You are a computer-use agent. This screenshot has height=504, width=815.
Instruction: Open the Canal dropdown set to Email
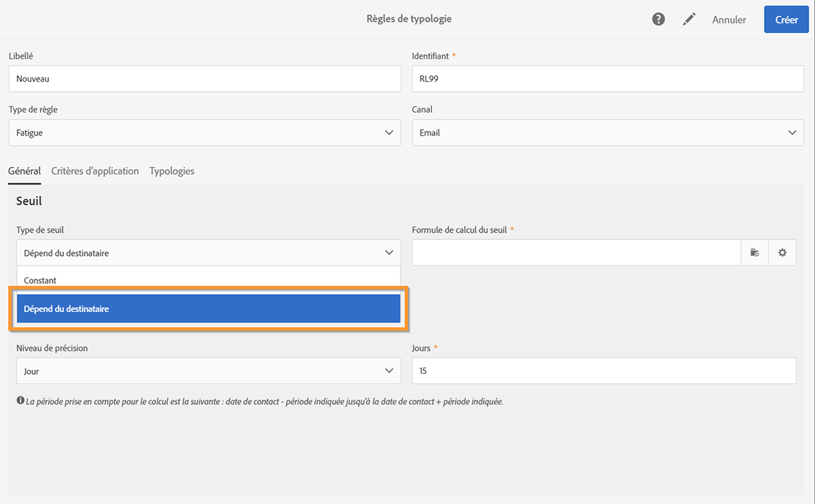click(x=607, y=133)
